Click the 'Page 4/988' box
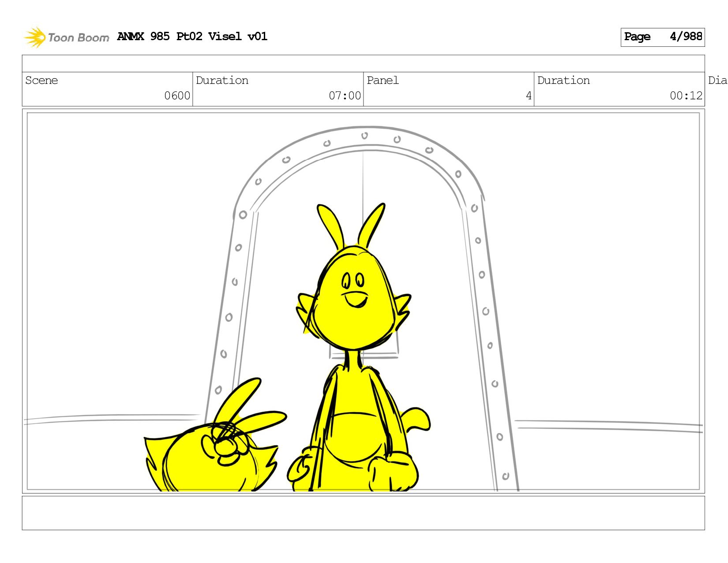The image size is (728, 563). 663,37
